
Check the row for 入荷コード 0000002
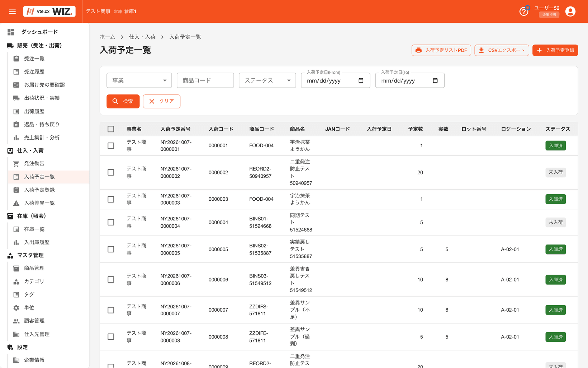click(111, 172)
